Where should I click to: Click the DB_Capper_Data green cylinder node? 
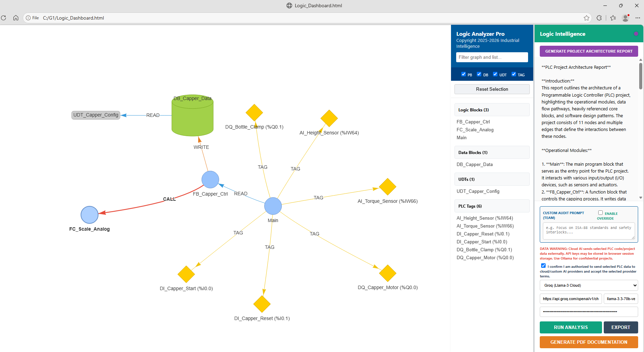pos(192,115)
